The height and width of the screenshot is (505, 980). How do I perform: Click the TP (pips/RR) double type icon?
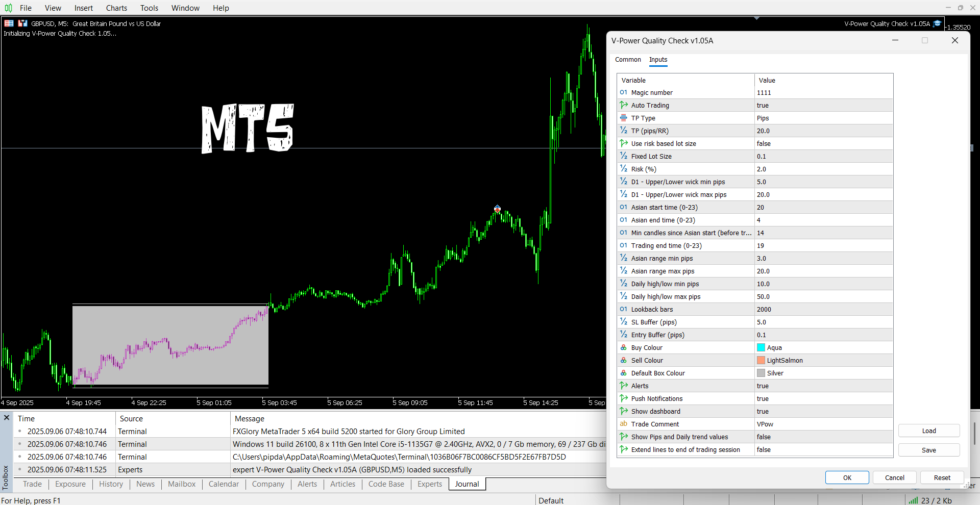[x=624, y=131]
